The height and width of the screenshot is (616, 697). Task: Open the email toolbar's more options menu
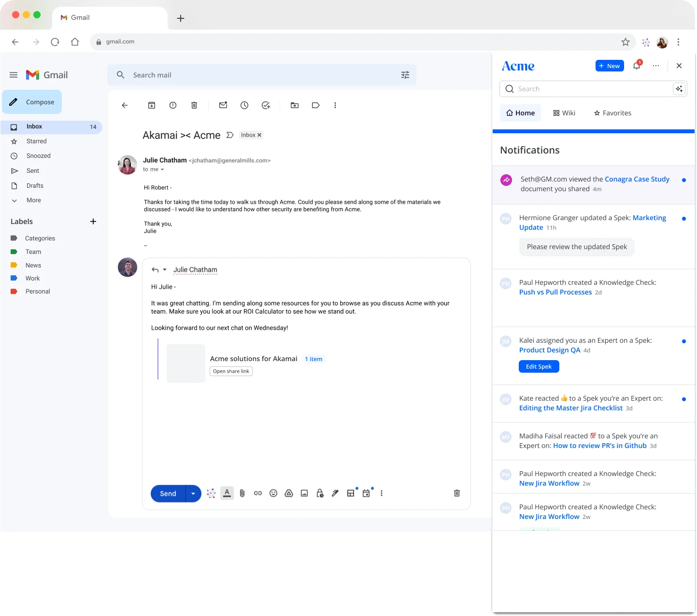(x=335, y=105)
